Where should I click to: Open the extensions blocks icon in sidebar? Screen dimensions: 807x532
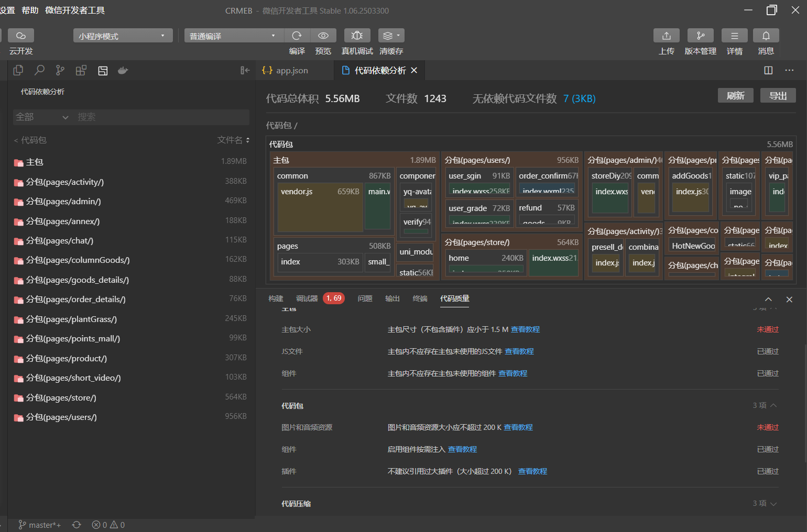(81, 70)
